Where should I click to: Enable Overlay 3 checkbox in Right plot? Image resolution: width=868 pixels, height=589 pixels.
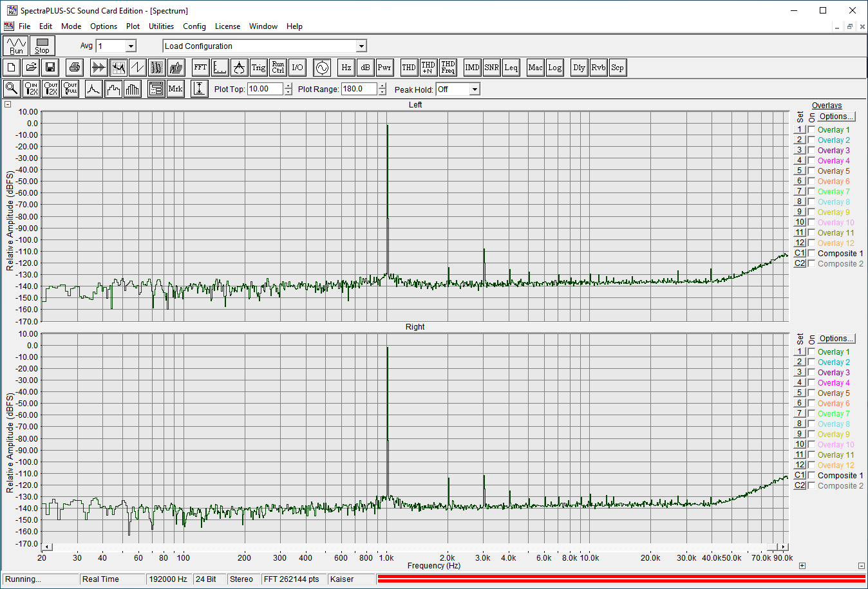[811, 372]
